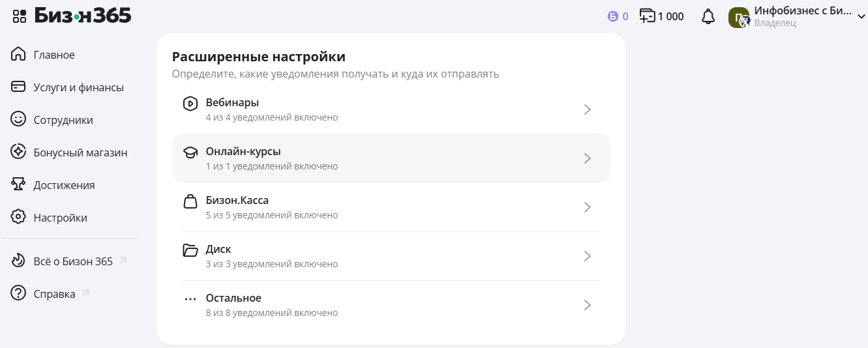Click the Bizon bonus coin counter
868x348 pixels.
(x=618, y=17)
